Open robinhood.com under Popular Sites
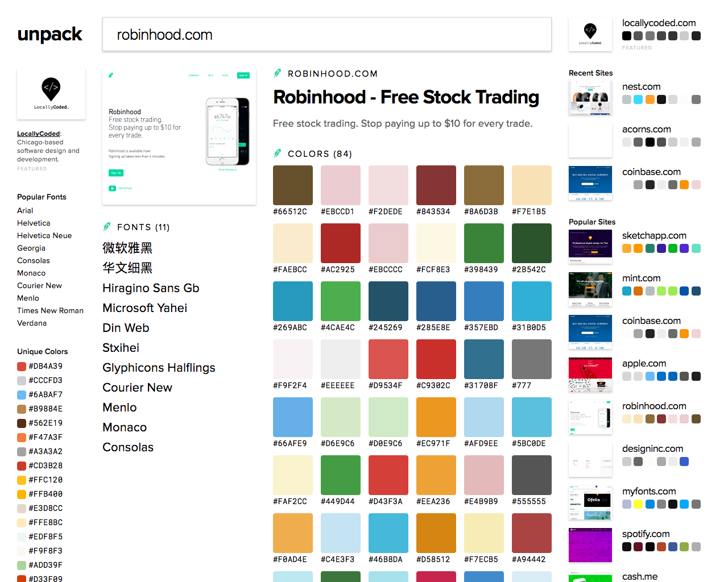This screenshot has height=582, width=728. tap(654, 406)
